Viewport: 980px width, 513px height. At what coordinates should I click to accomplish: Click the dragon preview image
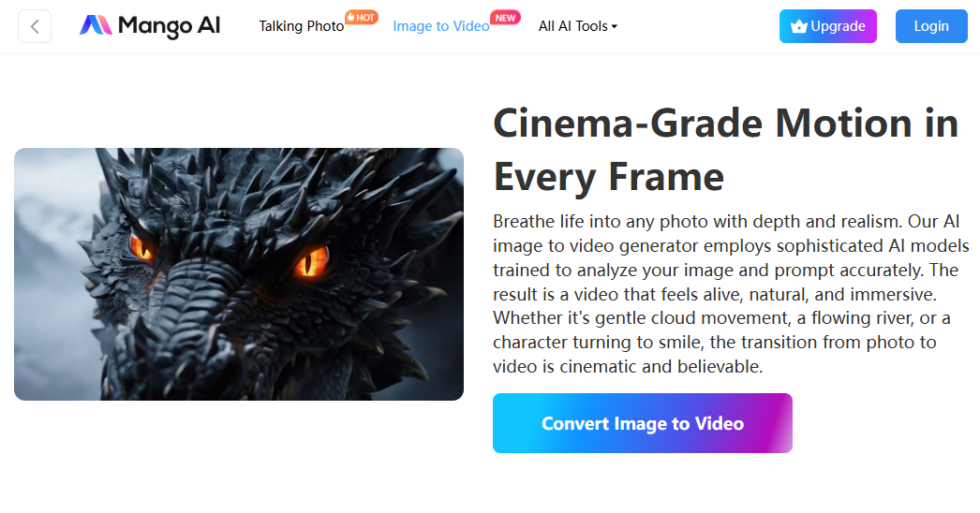click(239, 274)
